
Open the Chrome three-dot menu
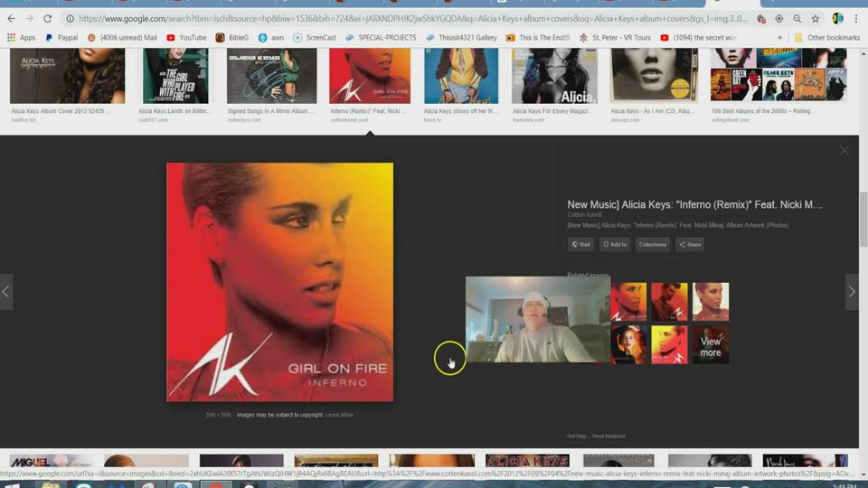pyautogui.click(x=856, y=19)
